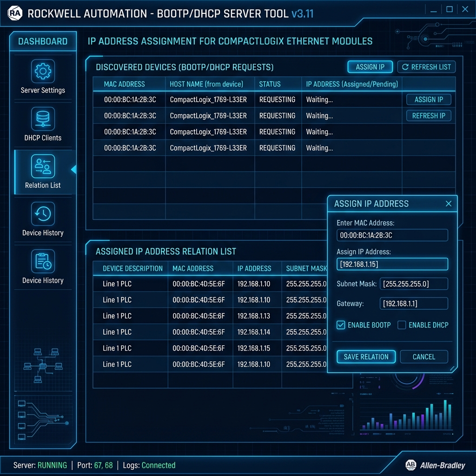This screenshot has width=476, height=476.
Task: Open Device History clock icon
Action: [43, 214]
